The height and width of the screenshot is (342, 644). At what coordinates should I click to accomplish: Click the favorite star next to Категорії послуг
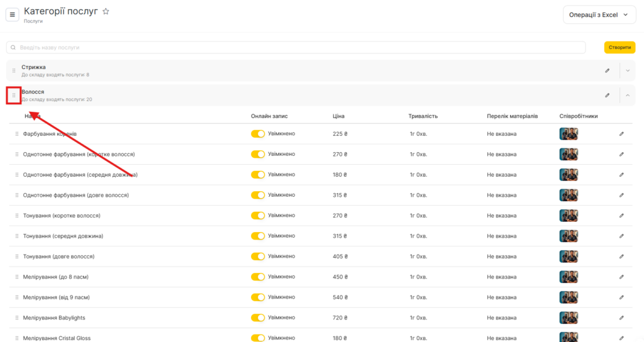(106, 11)
